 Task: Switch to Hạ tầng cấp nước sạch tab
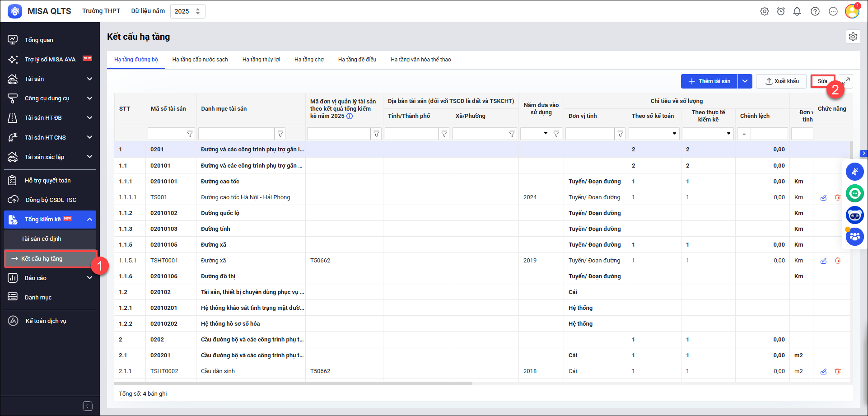click(200, 60)
